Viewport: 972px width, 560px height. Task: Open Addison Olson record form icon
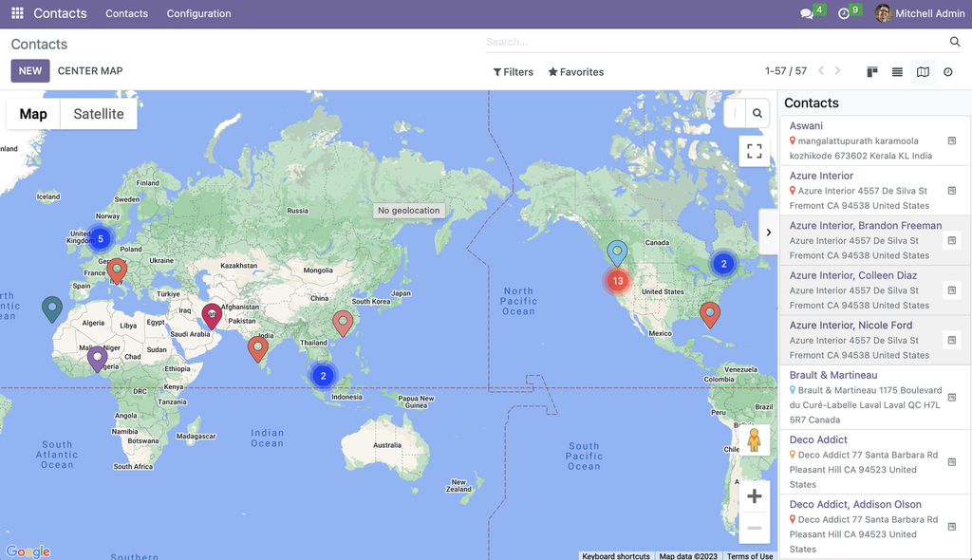point(951,527)
